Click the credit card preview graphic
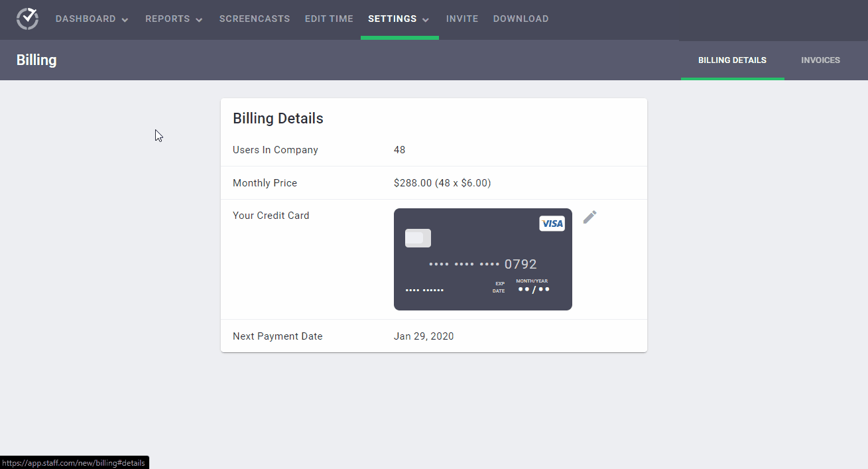This screenshot has width=868, height=469. (483, 259)
